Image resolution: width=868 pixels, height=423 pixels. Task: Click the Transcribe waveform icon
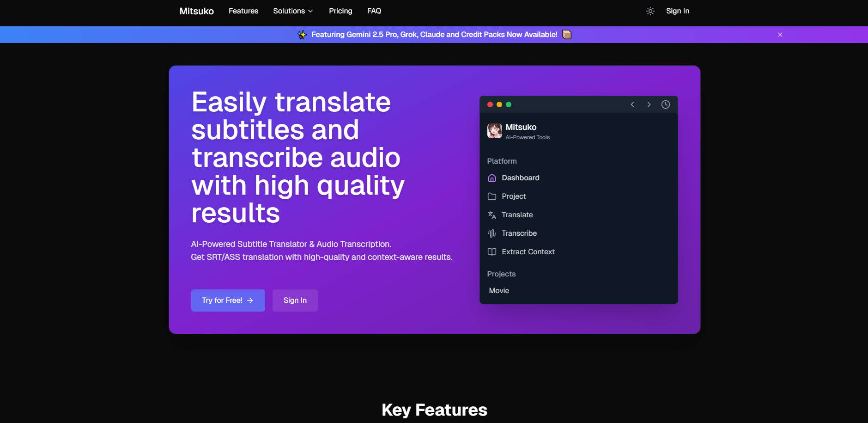coord(492,233)
